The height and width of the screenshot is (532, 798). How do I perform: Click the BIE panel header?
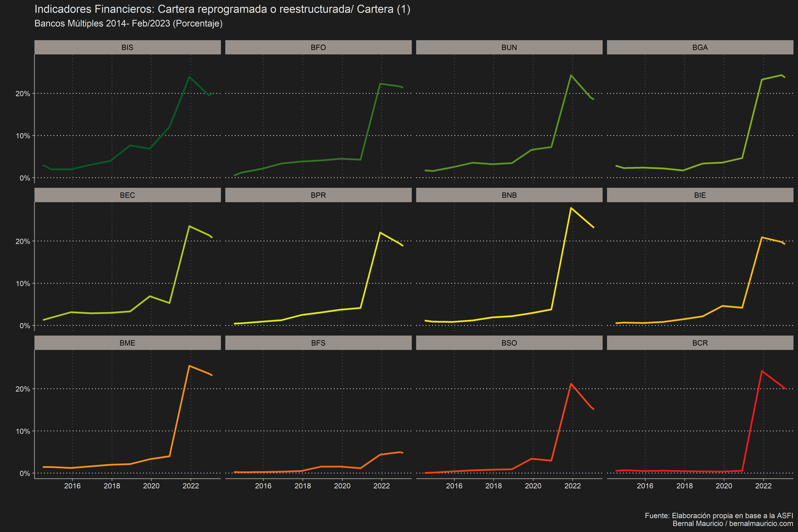pyautogui.click(x=700, y=195)
